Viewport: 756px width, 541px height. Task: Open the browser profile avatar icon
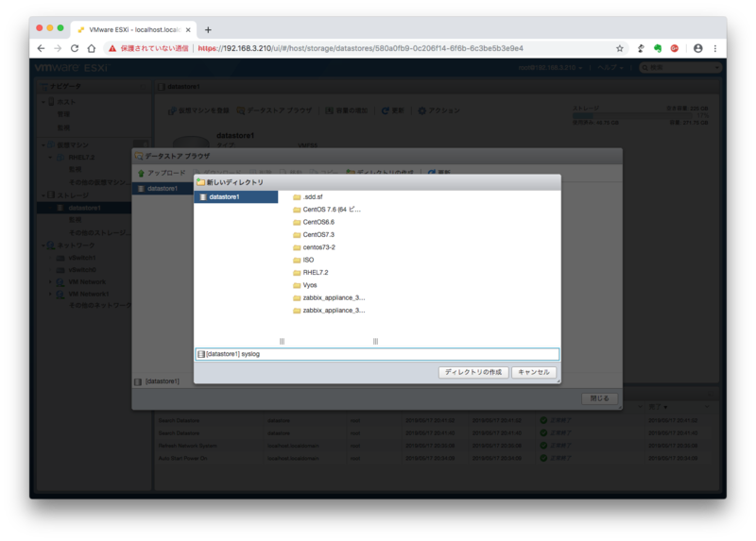[697, 48]
